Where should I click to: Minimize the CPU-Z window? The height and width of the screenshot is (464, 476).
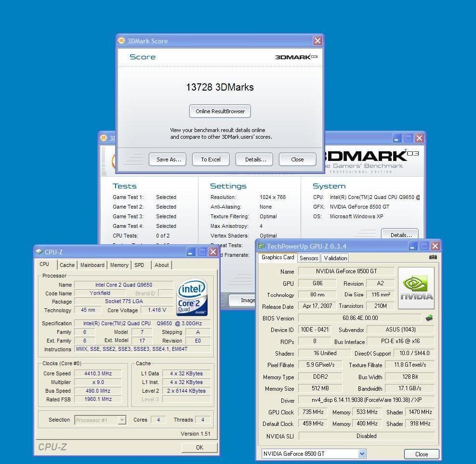(x=190, y=252)
